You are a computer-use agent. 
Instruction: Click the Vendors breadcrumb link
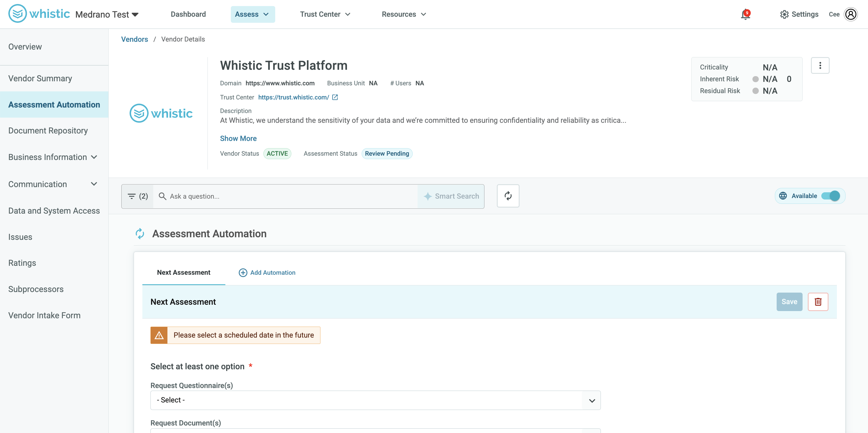coord(135,39)
